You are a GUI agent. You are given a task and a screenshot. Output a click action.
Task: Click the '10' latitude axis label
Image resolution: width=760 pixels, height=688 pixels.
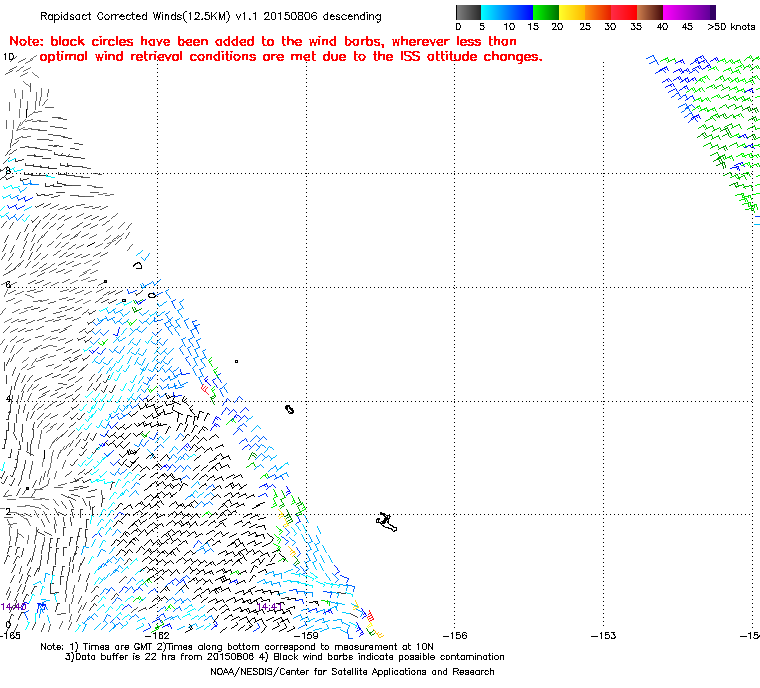(9, 57)
